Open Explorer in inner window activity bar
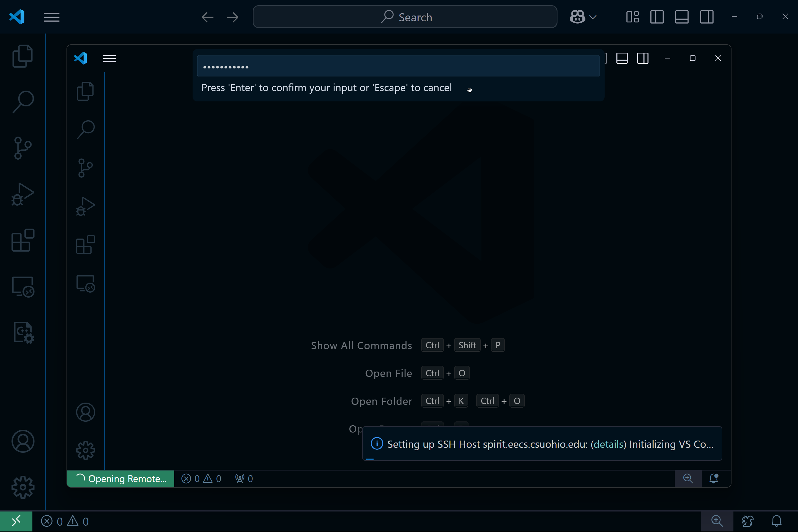Screen dimensions: 798x532 (x=85, y=91)
